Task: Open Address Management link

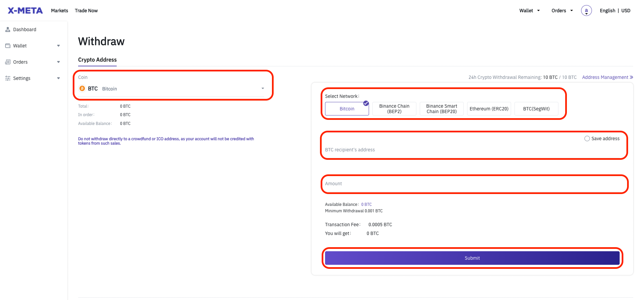Action: click(605, 77)
